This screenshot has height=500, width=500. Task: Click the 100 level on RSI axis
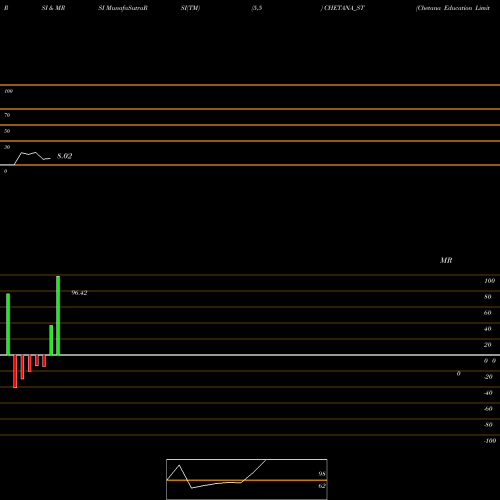[9, 91]
